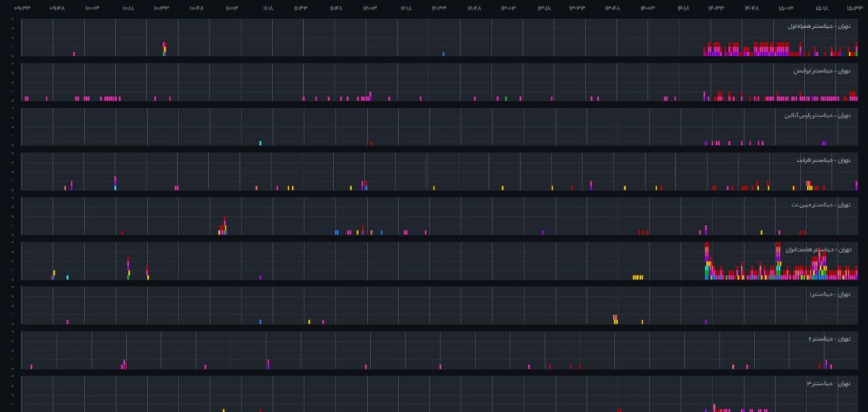Click the panel title تهران - دیتاسنتر همراه اول
This screenshot has height=412, width=868.
tap(819, 26)
